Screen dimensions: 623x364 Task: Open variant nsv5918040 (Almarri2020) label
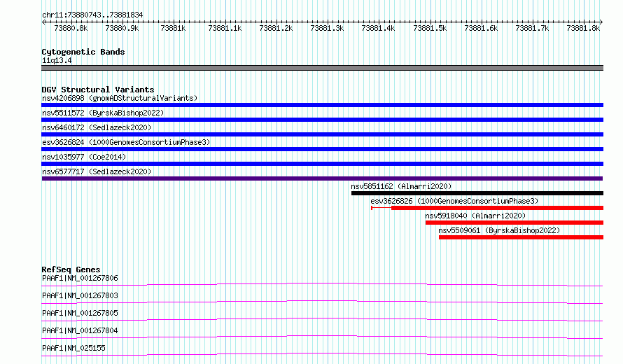click(x=475, y=216)
